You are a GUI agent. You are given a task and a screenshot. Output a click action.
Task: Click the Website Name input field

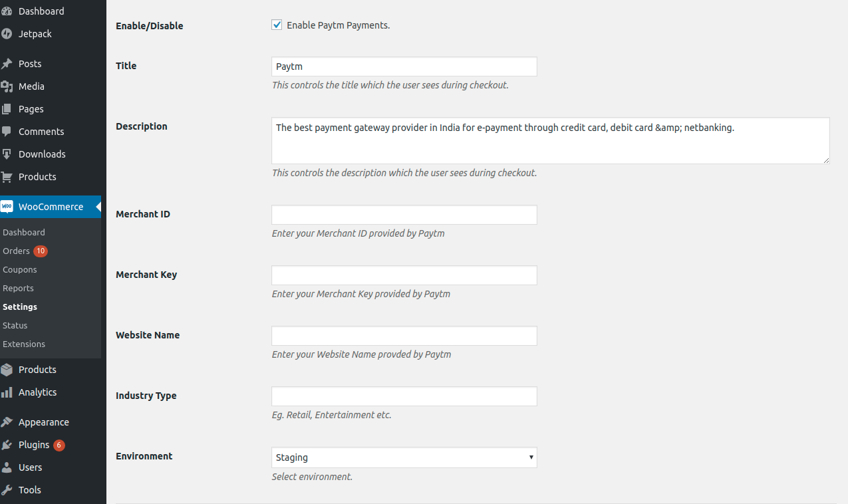[404, 336]
